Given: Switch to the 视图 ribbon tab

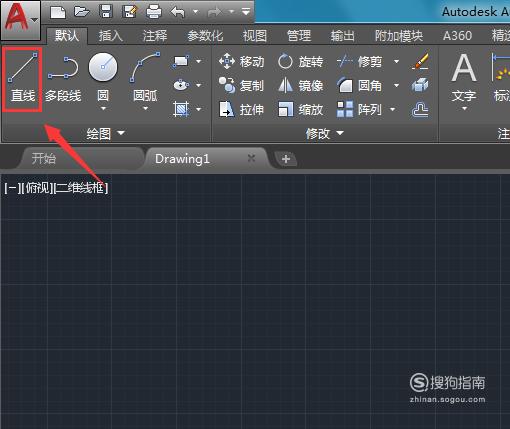Looking at the screenshot, I should tap(255, 35).
